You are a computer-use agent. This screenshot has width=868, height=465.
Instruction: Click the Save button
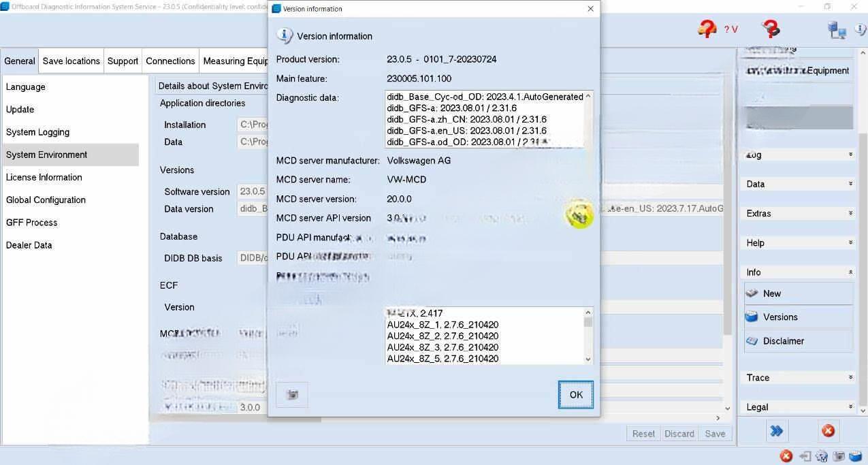pos(715,434)
